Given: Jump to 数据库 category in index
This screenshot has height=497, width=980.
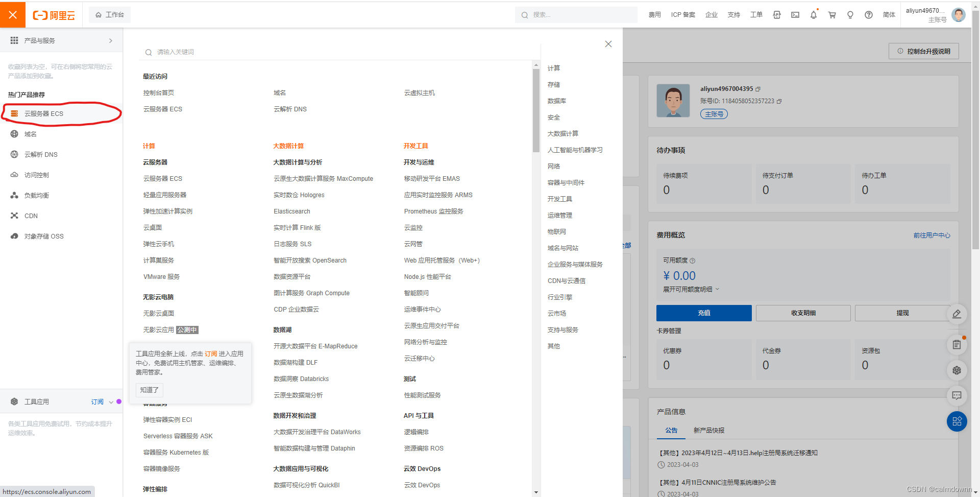Looking at the screenshot, I should (557, 101).
